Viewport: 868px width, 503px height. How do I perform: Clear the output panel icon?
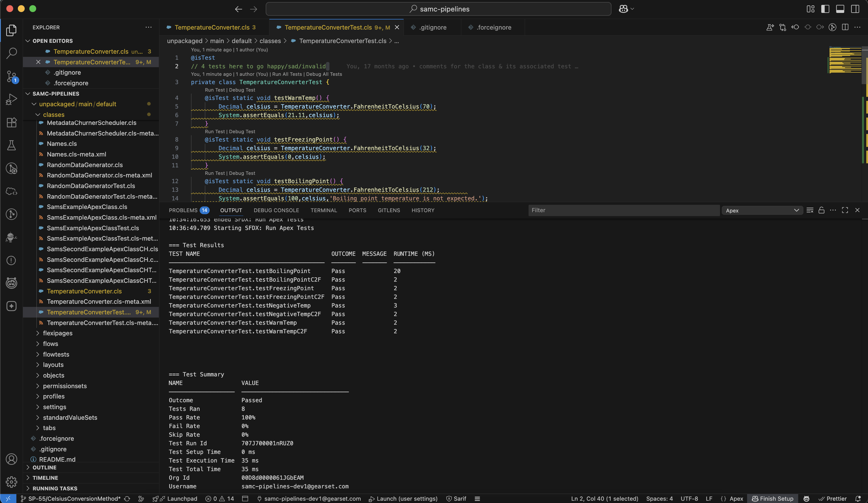(x=810, y=210)
